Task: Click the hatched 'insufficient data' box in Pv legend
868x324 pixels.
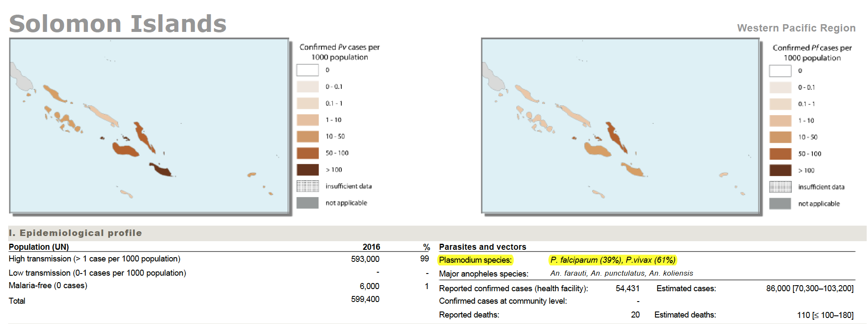Action: (x=307, y=186)
